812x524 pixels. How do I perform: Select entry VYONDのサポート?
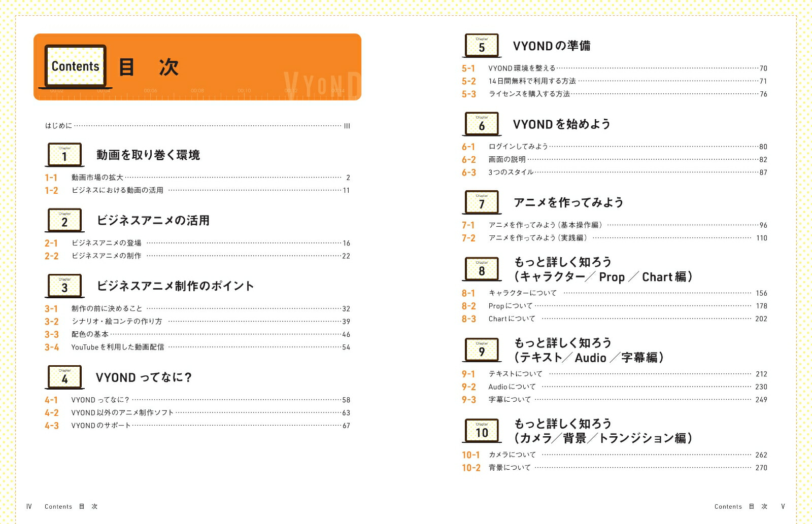tap(101, 426)
